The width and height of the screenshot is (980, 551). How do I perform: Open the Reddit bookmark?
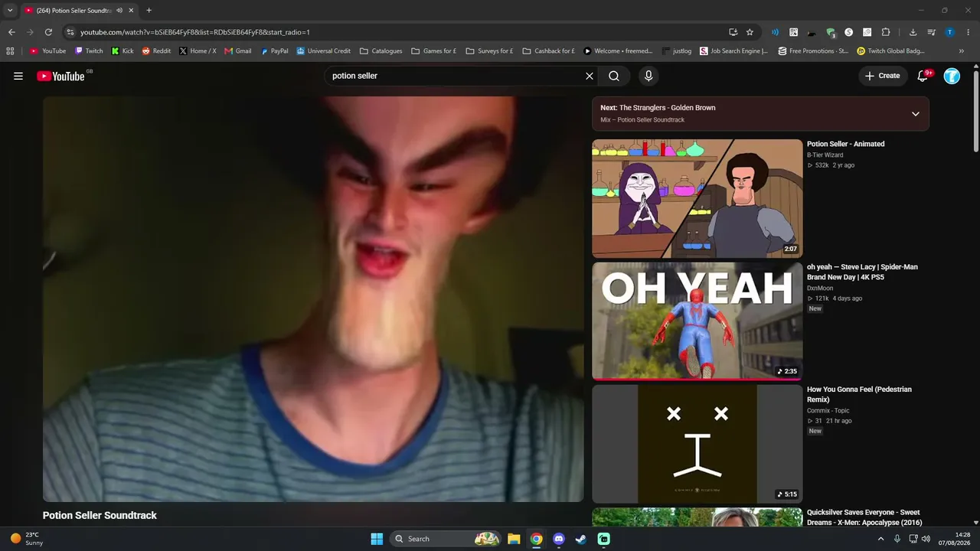(156, 51)
